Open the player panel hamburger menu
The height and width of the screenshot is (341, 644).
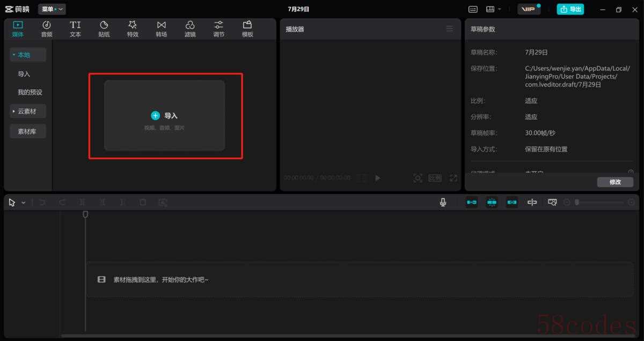pyautogui.click(x=450, y=28)
